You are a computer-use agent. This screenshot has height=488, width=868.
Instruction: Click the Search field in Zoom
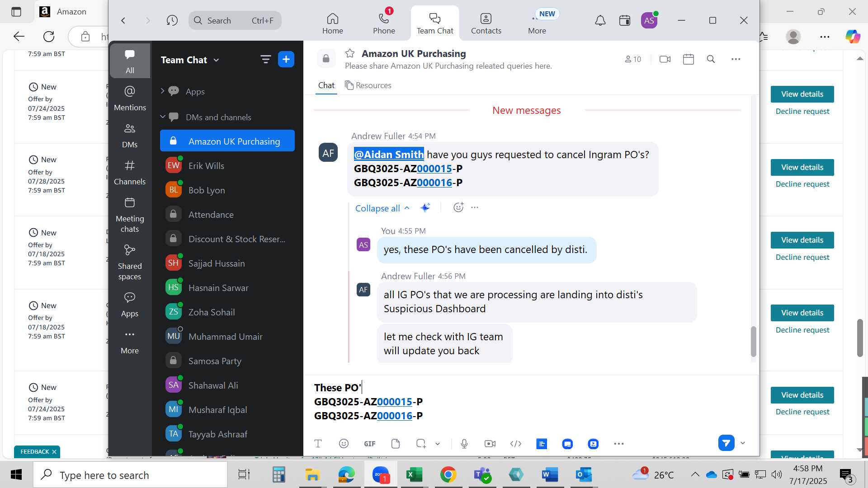click(x=235, y=20)
